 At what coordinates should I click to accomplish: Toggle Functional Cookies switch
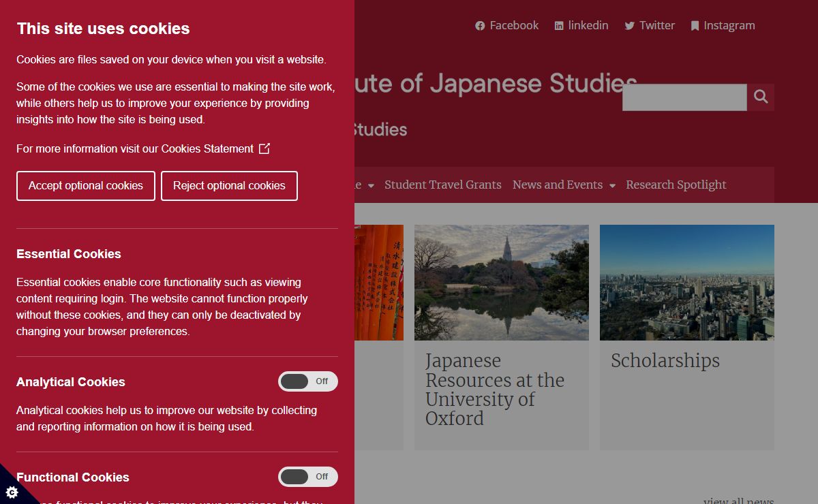point(308,477)
